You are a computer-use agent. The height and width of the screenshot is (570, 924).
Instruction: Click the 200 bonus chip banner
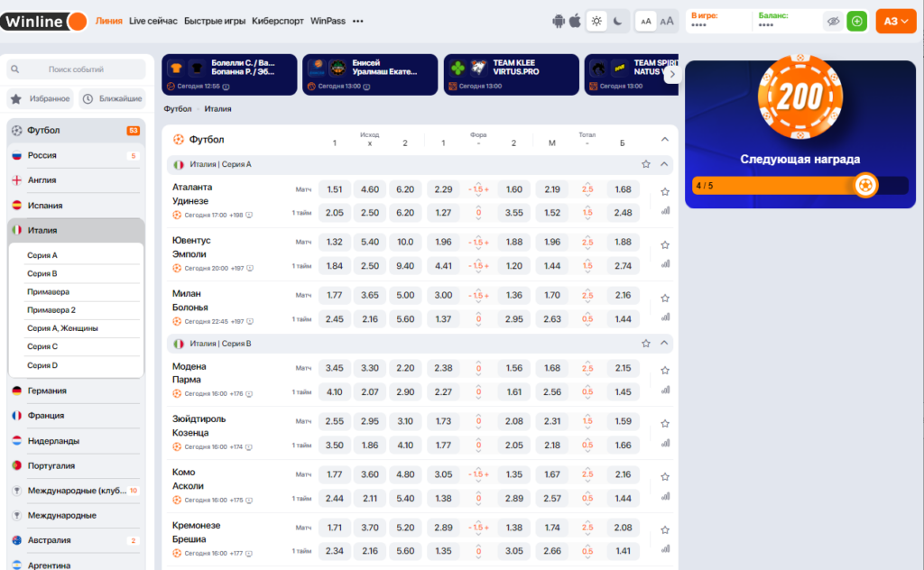800,97
